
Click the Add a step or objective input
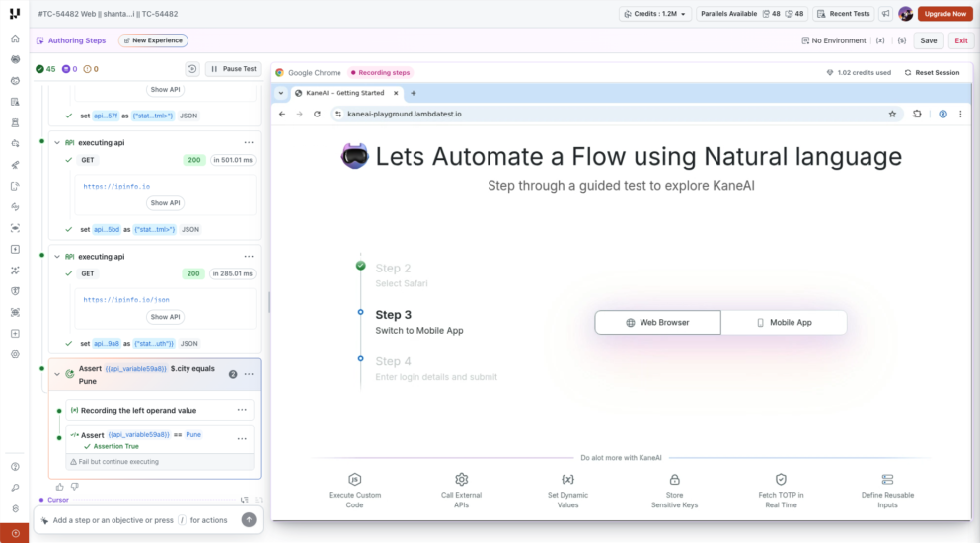tap(140, 520)
